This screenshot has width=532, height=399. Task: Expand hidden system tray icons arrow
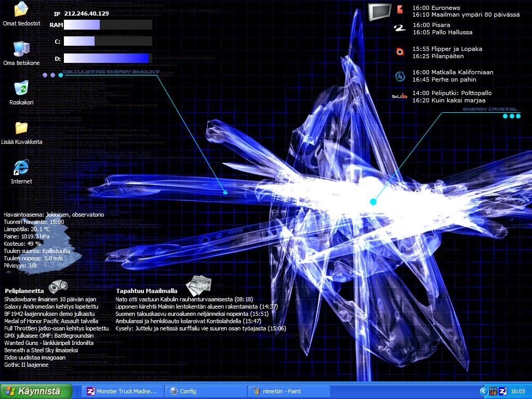[483, 391]
